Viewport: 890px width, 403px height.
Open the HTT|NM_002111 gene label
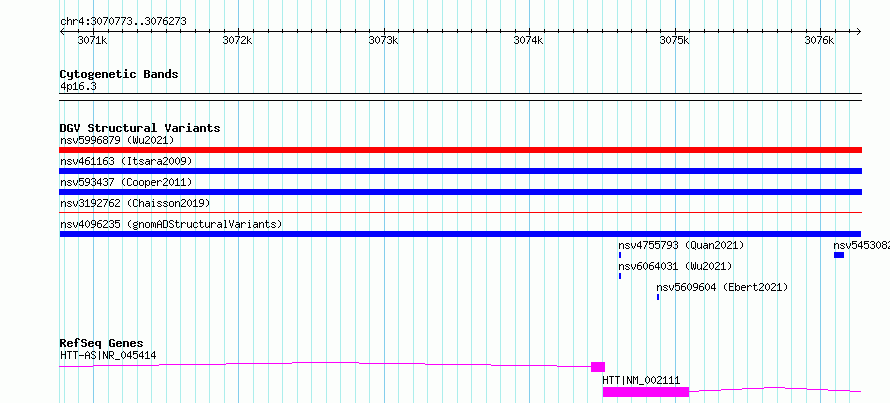641,380
